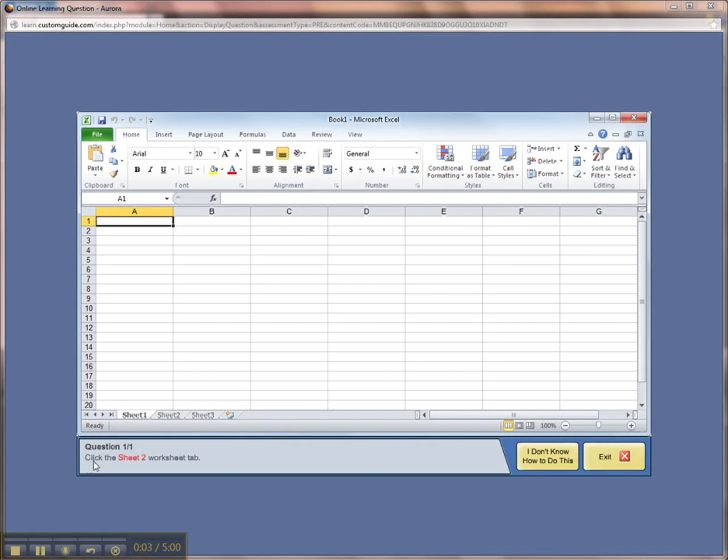Open the General number format dropdown
This screenshot has height=560, width=728.
tap(416, 154)
